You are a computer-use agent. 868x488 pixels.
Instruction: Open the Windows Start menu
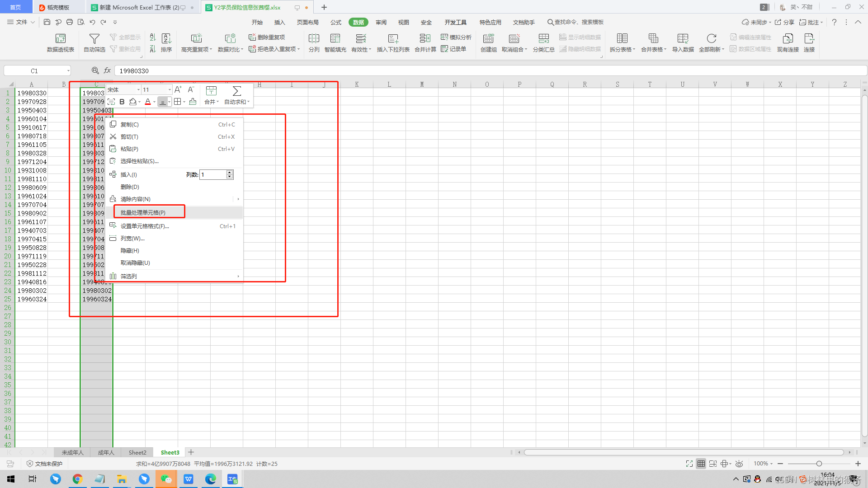pyautogui.click(x=11, y=479)
